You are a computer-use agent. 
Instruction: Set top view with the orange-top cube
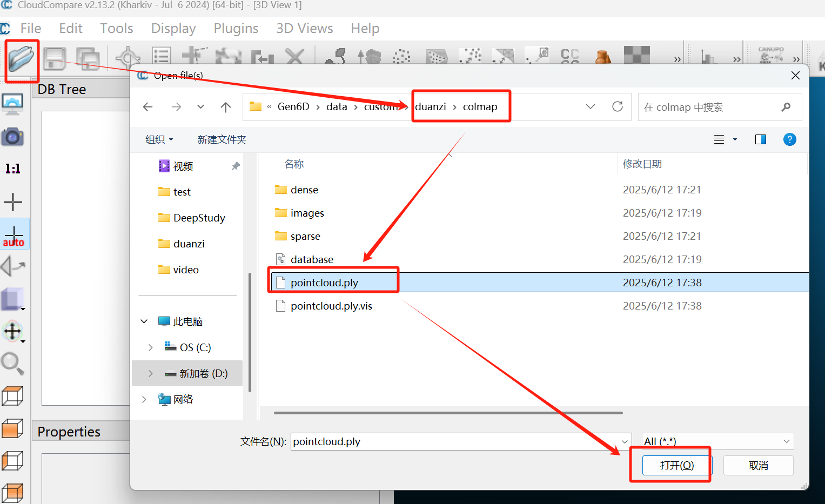click(12, 396)
